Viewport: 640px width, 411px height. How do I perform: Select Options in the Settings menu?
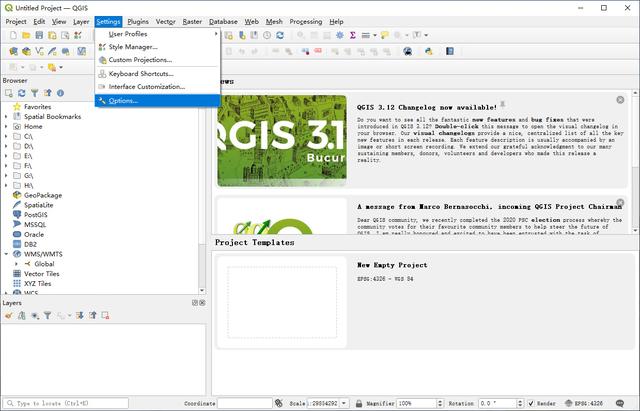tap(123, 101)
